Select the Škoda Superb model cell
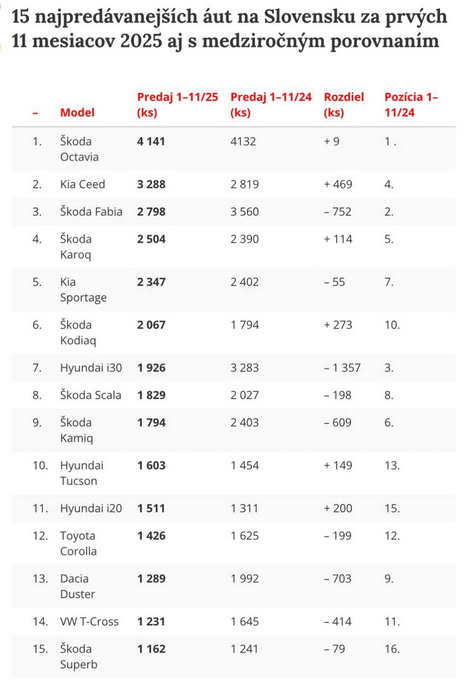This screenshot has height=700, width=476. point(79,656)
